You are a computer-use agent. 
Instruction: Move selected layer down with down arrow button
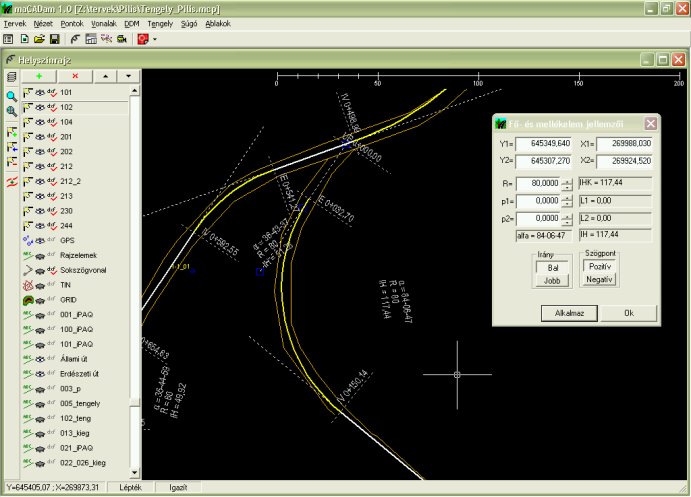[x=128, y=76]
